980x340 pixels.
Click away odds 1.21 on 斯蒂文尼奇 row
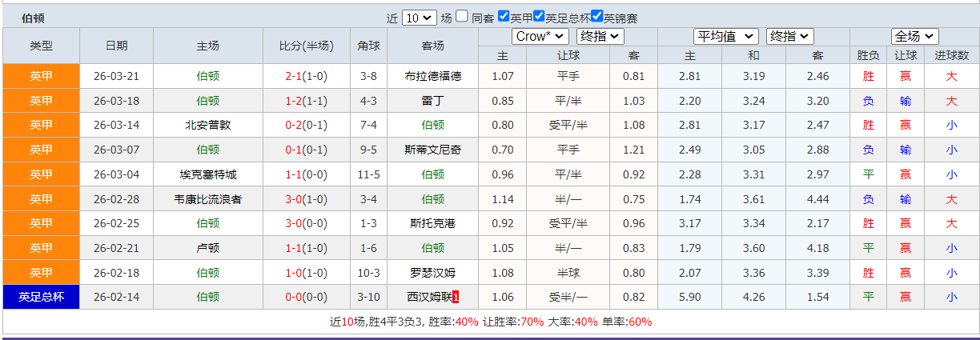click(x=633, y=150)
